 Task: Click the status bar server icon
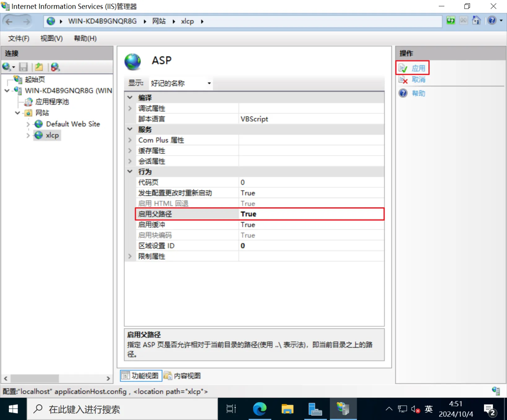(496, 391)
